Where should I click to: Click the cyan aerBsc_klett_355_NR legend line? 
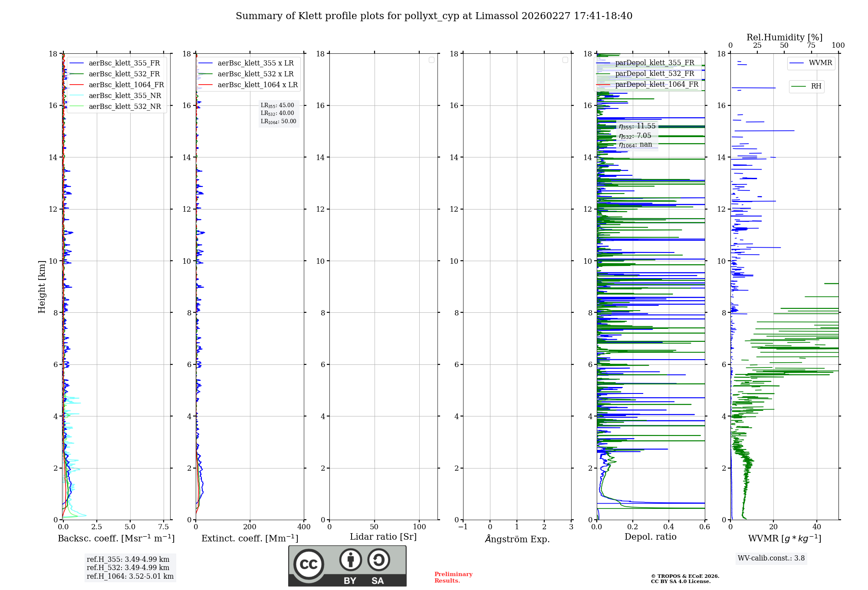pyautogui.click(x=76, y=96)
